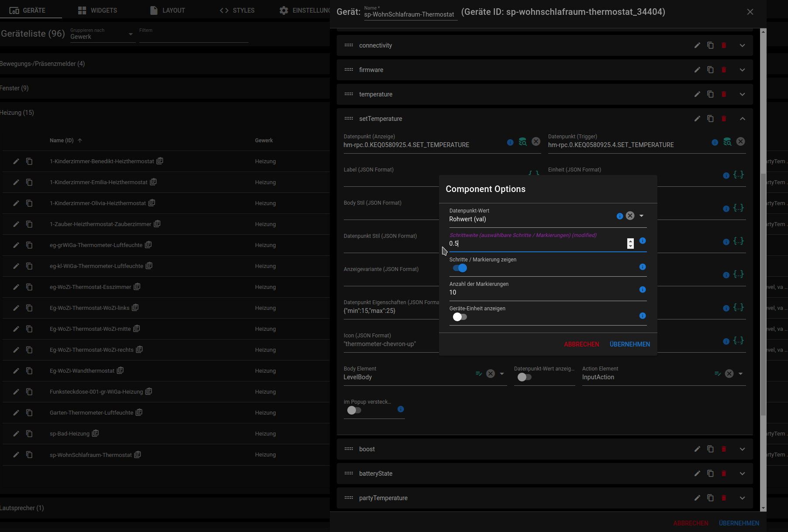This screenshot has height=532, width=788.
Task: Show info for Schrittweite option
Action: point(643,241)
